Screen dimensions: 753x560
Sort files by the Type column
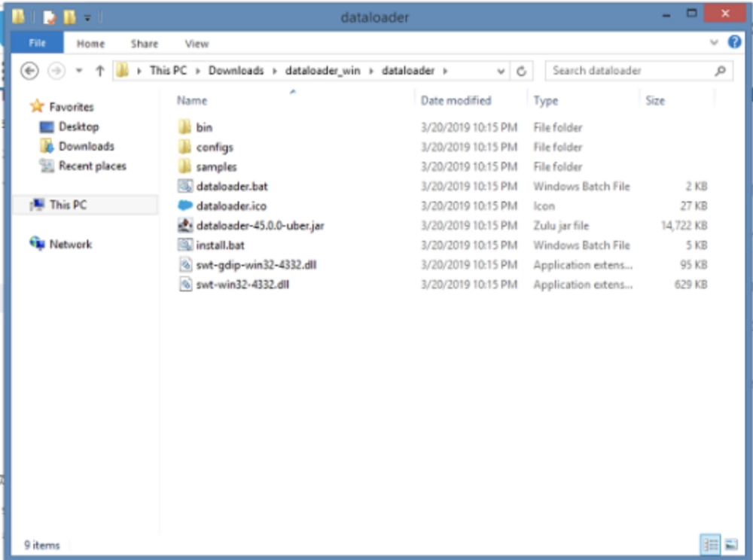point(545,101)
